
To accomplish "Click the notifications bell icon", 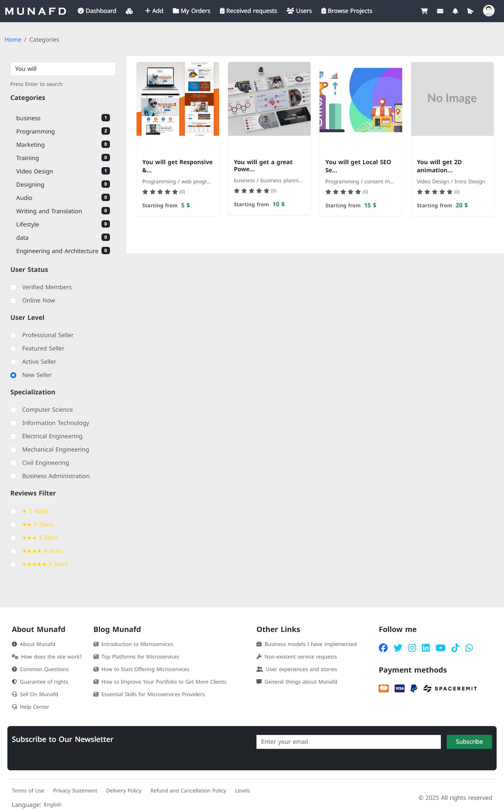I will click(455, 11).
